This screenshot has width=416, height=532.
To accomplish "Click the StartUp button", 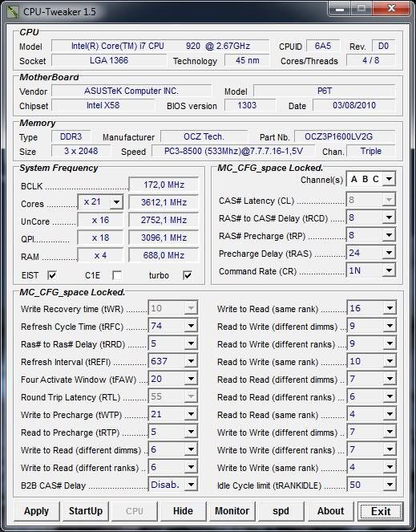I will pyautogui.click(x=86, y=511).
